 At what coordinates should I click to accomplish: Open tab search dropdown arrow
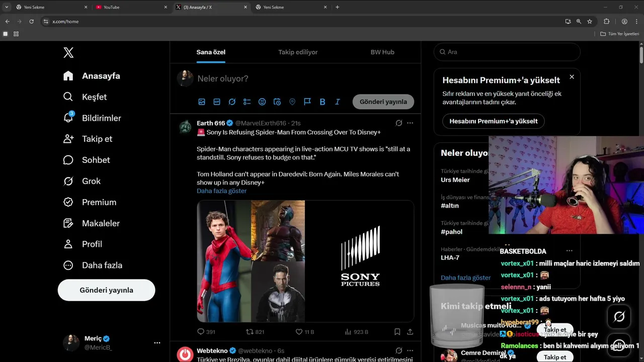click(x=7, y=7)
